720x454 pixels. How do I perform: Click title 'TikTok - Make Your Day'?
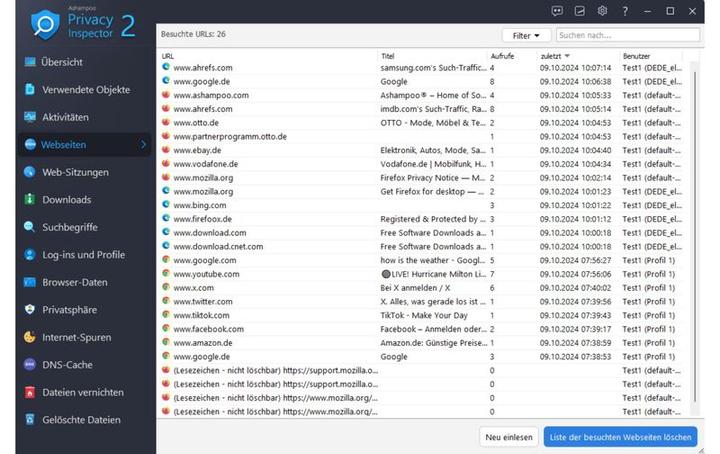(x=424, y=315)
